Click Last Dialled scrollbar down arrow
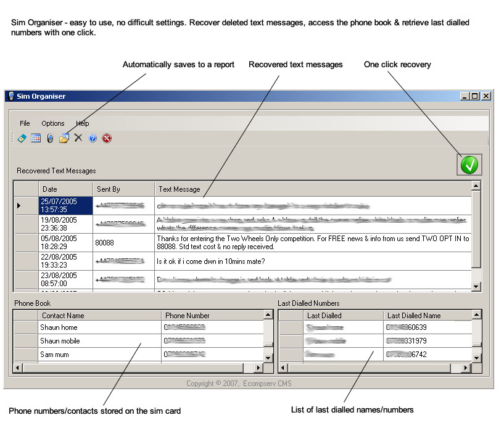The width and height of the screenshot is (504, 423). pyautogui.click(x=477, y=358)
